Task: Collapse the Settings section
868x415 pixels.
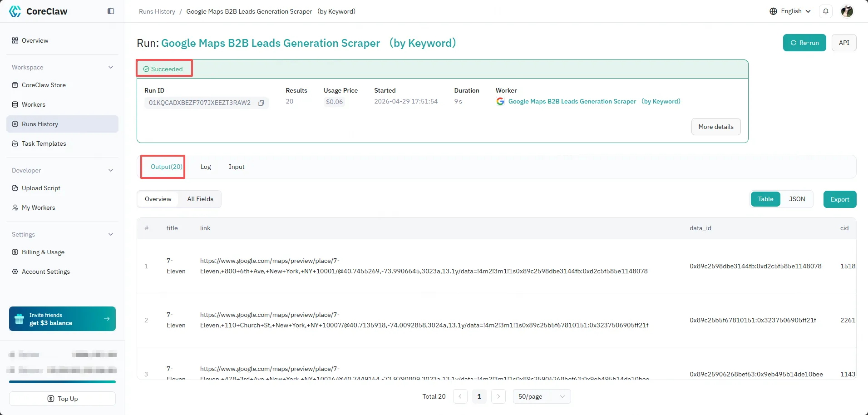Action: click(x=111, y=234)
